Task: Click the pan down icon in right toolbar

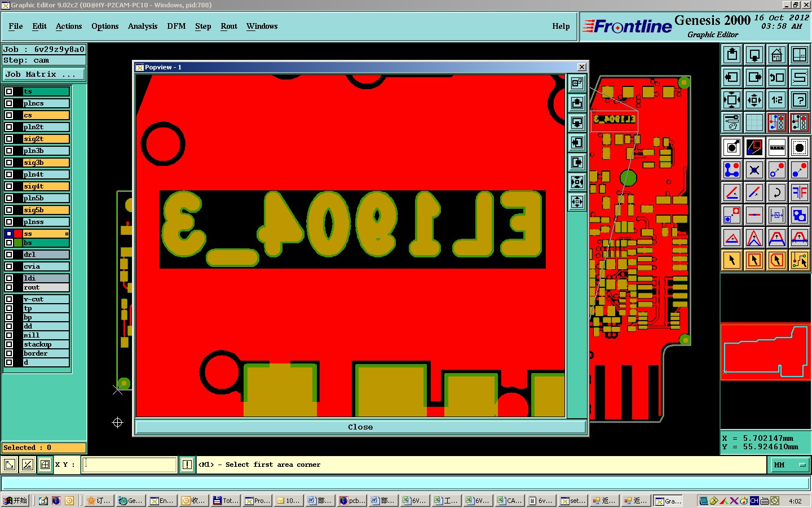Action: (754, 55)
